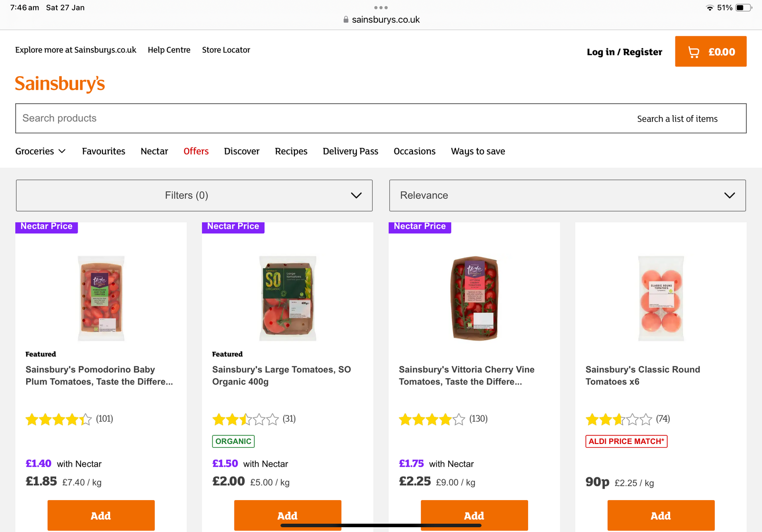Viewport: 762px width, 532px height.
Task: Add Classic Round Tomatoes x6 to trolley
Action: point(661,515)
